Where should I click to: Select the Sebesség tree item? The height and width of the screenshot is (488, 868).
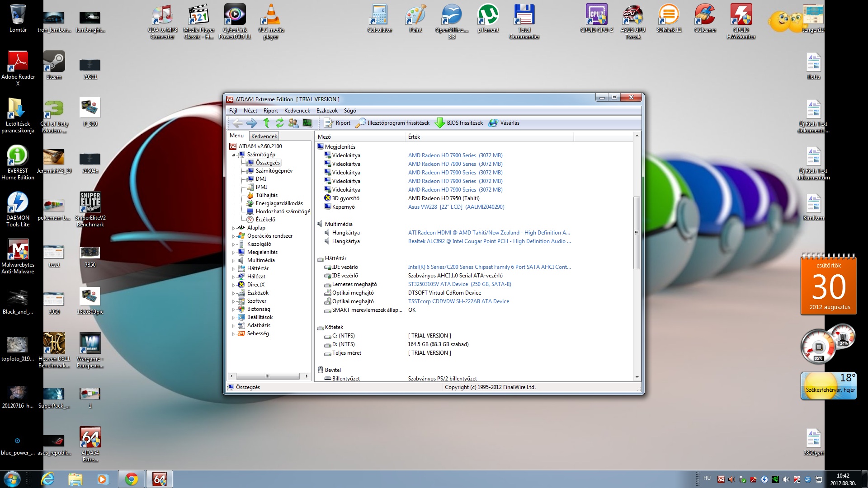tap(258, 333)
